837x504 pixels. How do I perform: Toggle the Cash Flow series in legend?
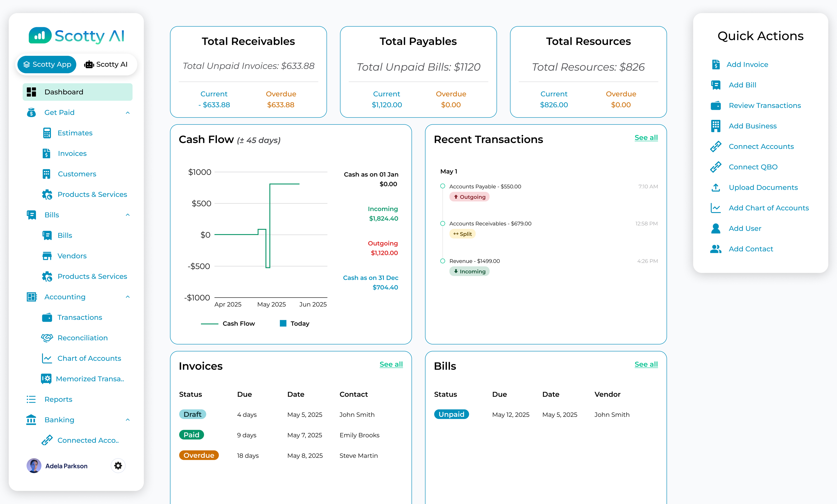228,324
